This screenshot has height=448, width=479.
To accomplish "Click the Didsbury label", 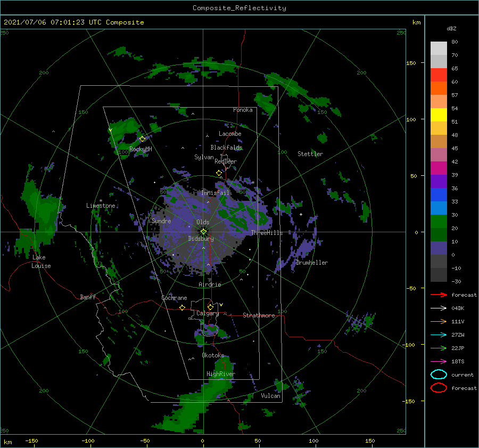I will click(x=201, y=239).
